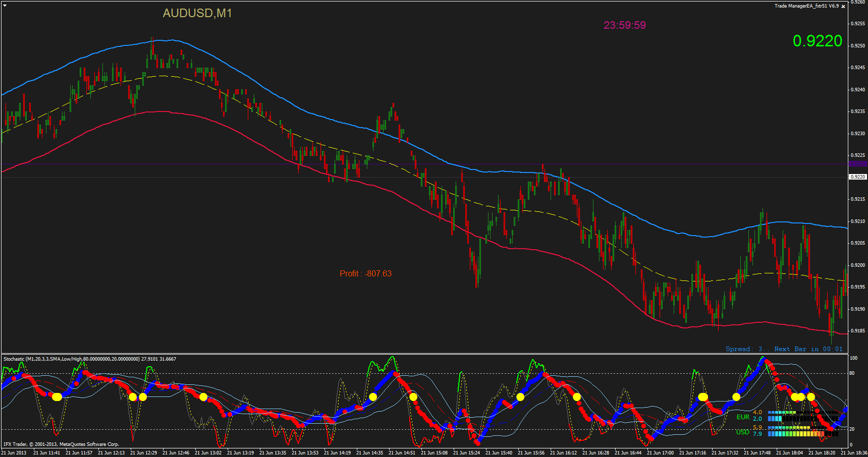The width and height of the screenshot is (868, 457).
Task: Click the 100 level label on stochastic scale
Action: point(853,358)
